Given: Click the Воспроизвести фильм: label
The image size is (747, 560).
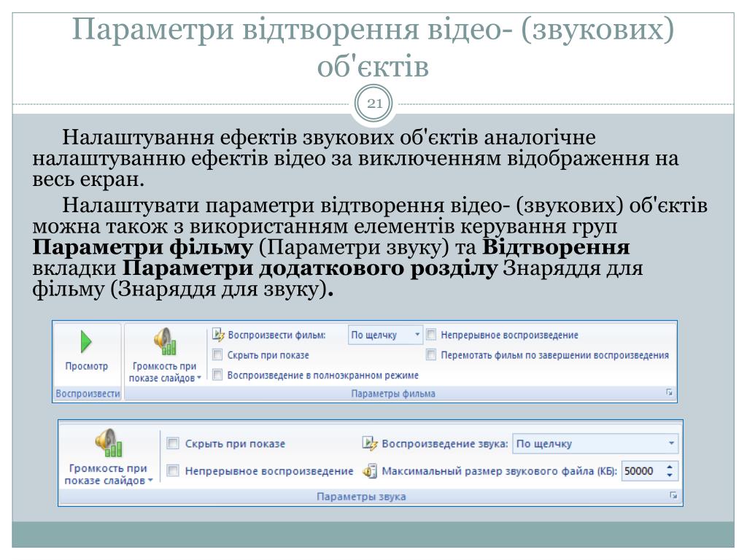Looking at the screenshot, I should pyautogui.click(x=276, y=335).
